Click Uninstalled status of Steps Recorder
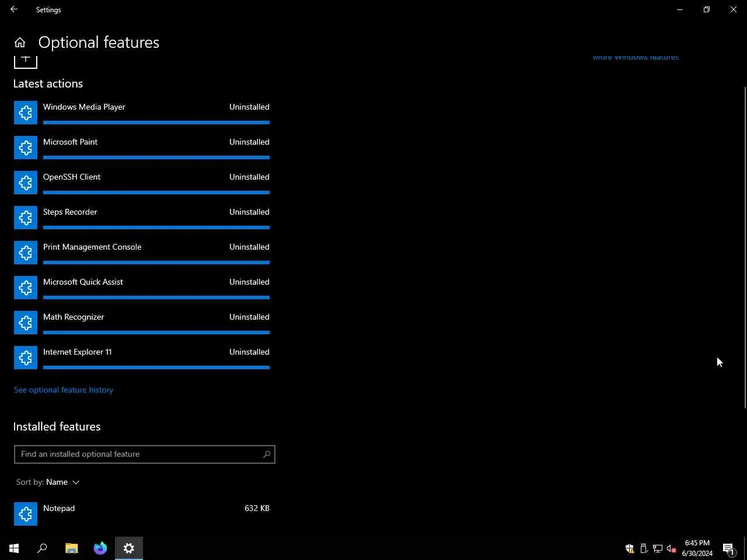 pyautogui.click(x=249, y=212)
